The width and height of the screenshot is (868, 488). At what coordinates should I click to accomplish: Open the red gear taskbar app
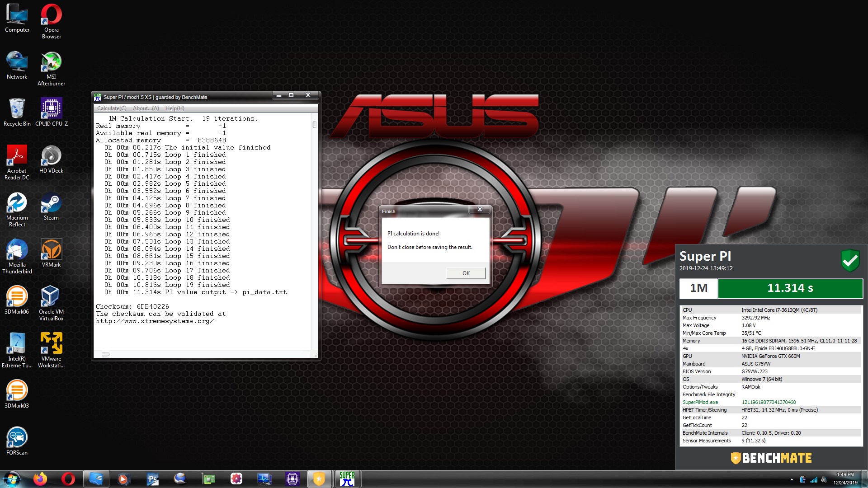236,479
